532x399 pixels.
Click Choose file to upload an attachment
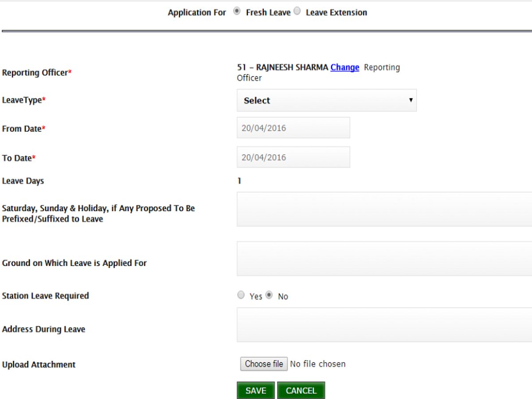[264, 364]
